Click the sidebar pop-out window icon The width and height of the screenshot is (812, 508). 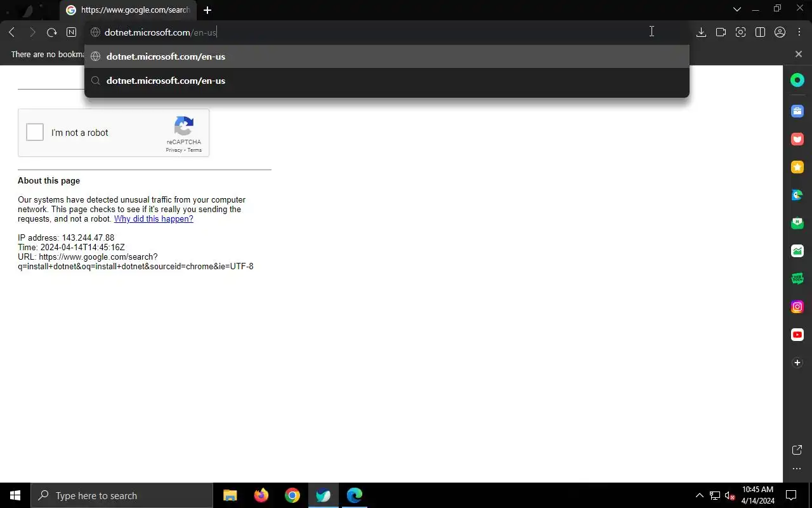(797, 450)
